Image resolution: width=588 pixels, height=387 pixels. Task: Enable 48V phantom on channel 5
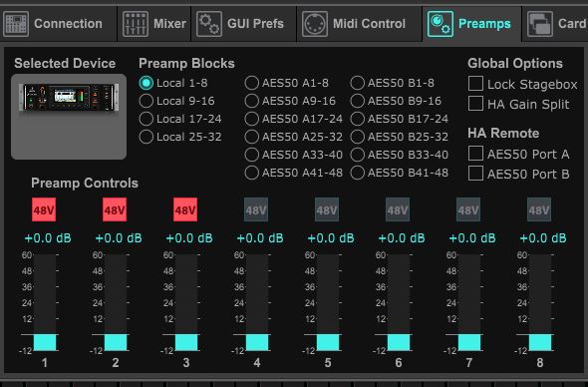(x=327, y=209)
